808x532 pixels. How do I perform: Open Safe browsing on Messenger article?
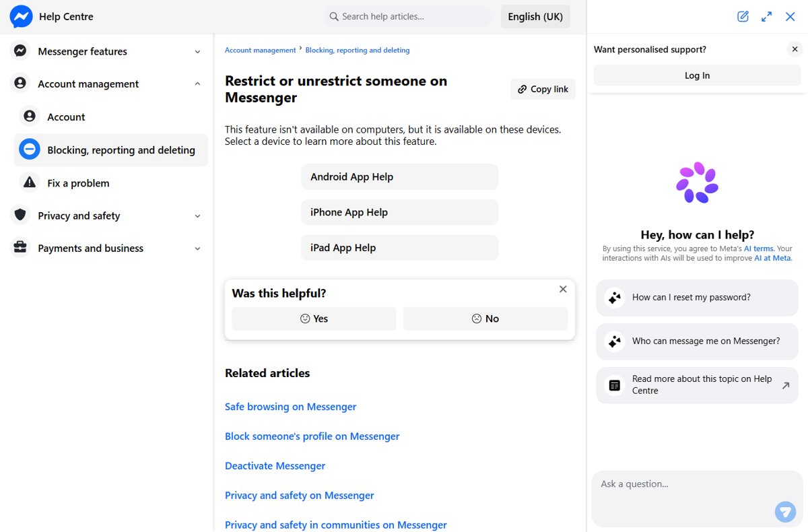290,407
